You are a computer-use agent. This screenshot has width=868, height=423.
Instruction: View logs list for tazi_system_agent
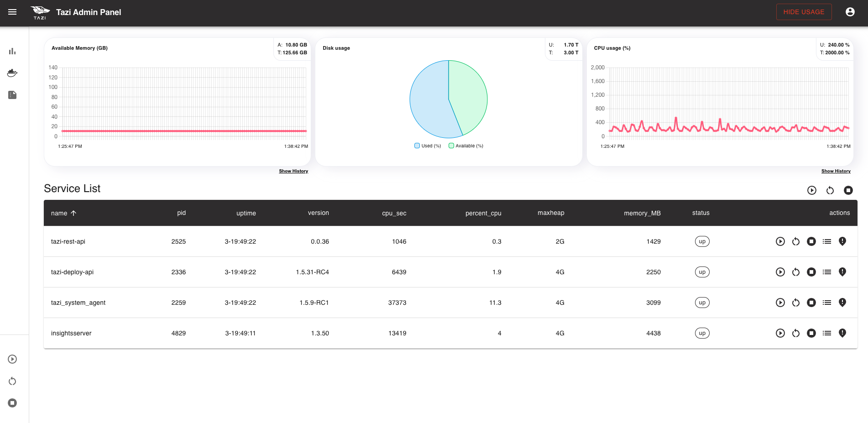point(827,303)
